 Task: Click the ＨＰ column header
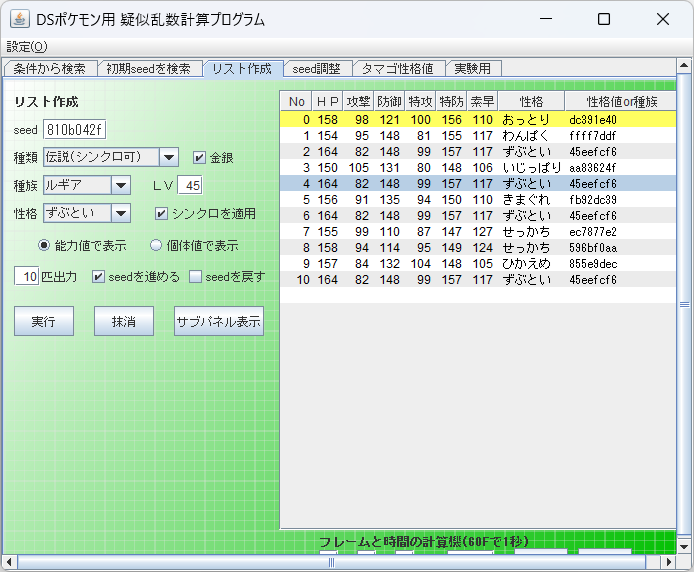coord(328,102)
